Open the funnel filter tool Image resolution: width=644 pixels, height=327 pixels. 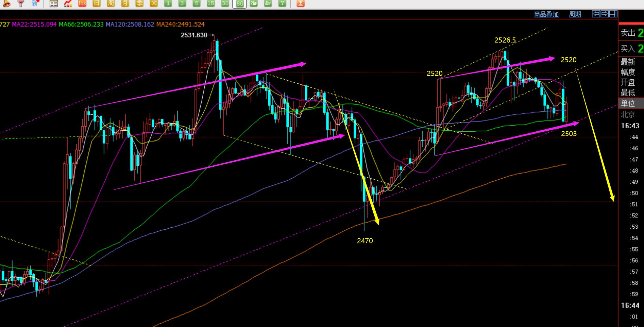click(x=21, y=3)
